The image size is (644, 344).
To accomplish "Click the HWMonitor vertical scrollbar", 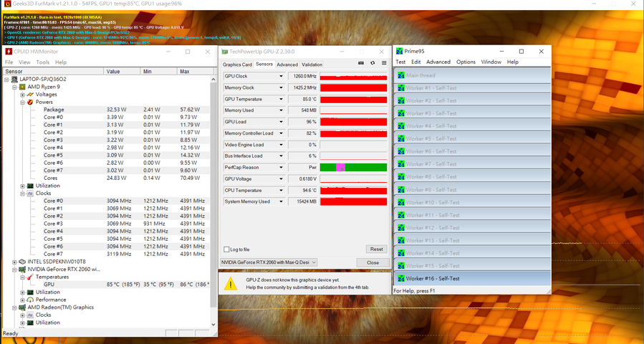I will pos(213,194).
